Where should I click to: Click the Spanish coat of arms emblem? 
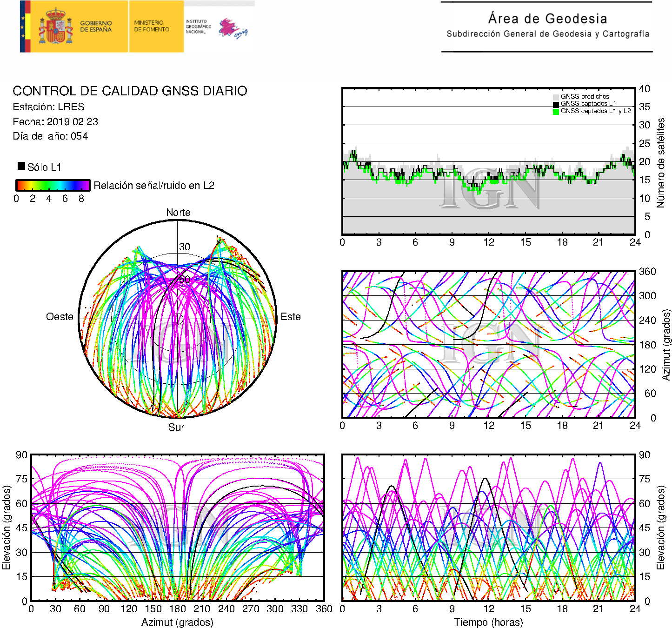click(55, 27)
